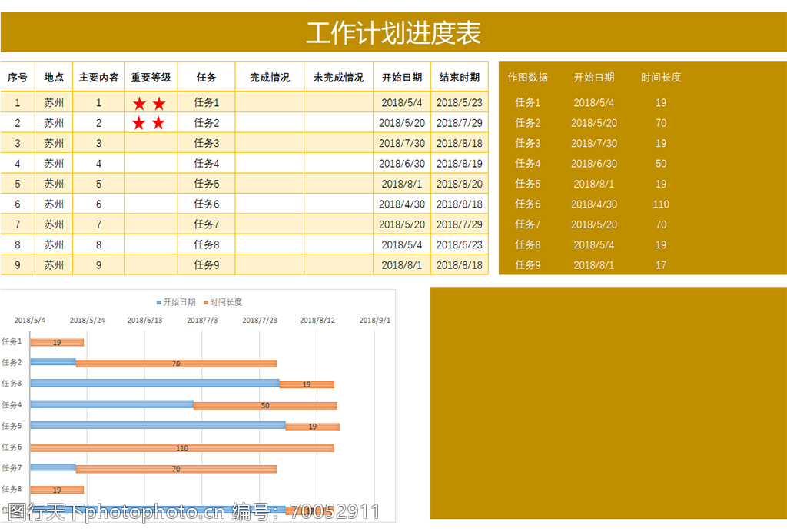Click the chart axis label 2018/8/12
The image size is (787, 532).
(317, 321)
